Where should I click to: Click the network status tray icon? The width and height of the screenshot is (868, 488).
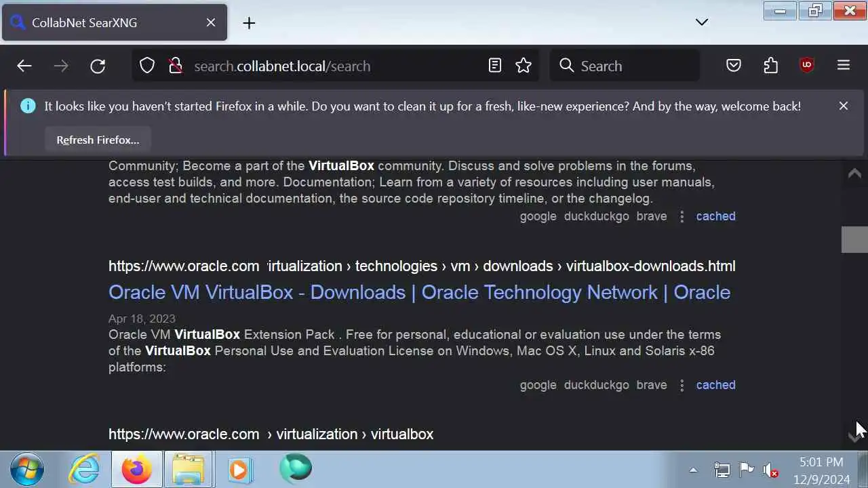722,470
